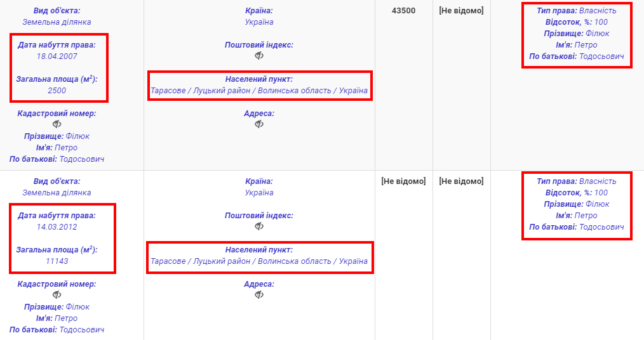This screenshot has height=340, width=644.
Task: Click 'Тип права: Власність' in the 18.04.2007 record
Action: pyautogui.click(x=577, y=11)
